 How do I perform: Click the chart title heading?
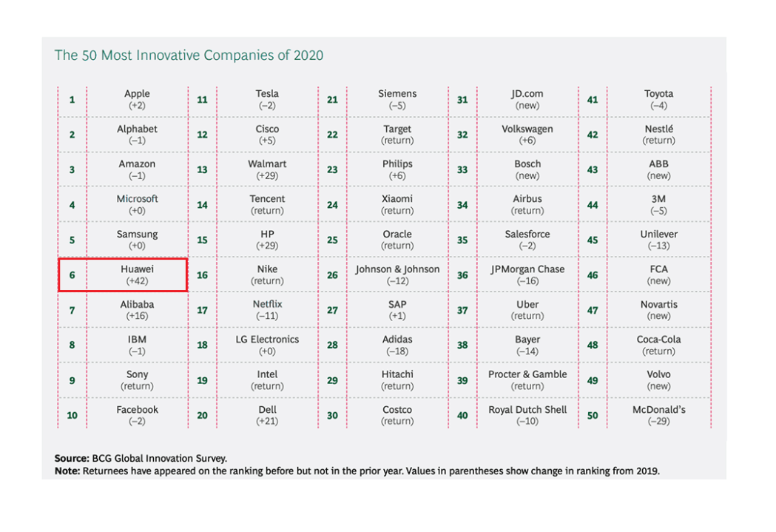coord(189,55)
